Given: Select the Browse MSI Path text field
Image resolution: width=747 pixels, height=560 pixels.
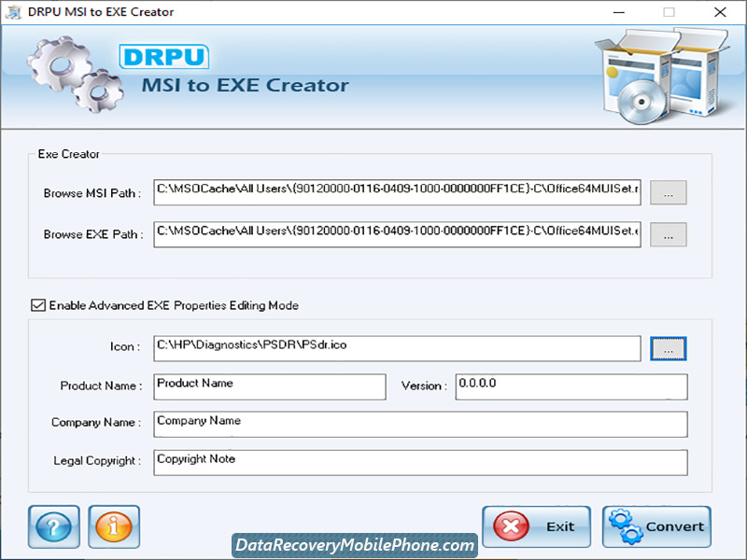Looking at the screenshot, I should (x=397, y=191).
